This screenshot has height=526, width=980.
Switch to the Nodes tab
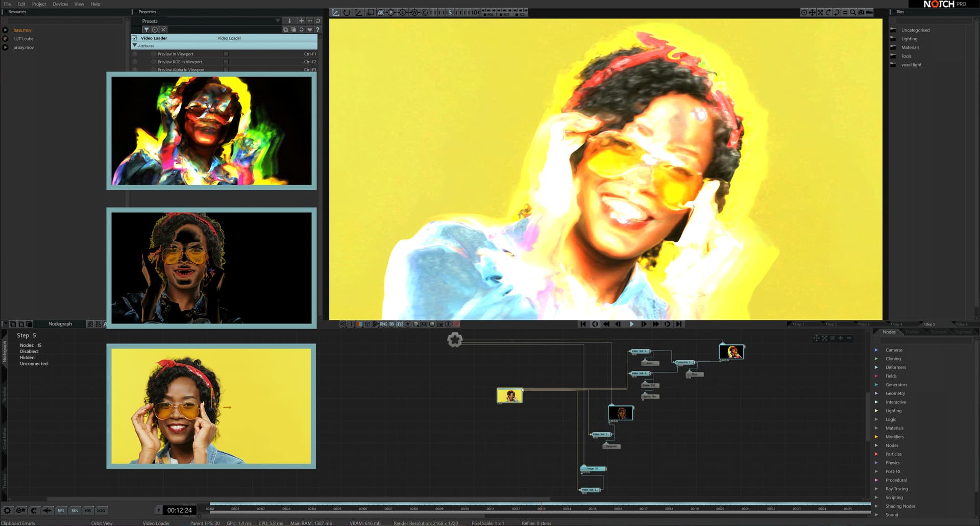tap(889, 332)
